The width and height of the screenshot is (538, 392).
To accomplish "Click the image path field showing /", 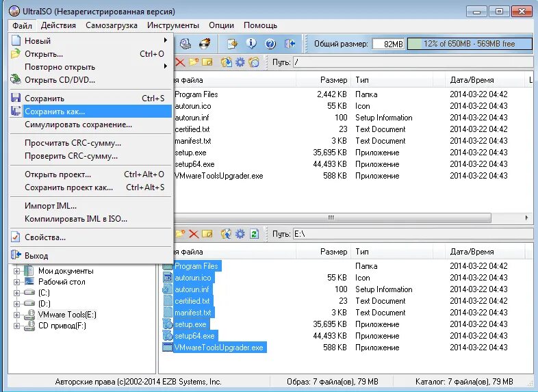I will tap(413, 62).
